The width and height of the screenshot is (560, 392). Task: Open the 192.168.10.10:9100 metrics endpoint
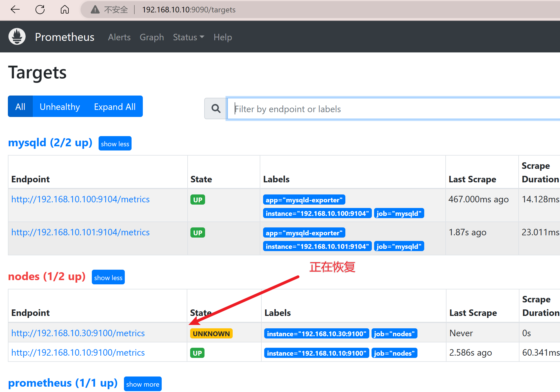click(78, 353)
